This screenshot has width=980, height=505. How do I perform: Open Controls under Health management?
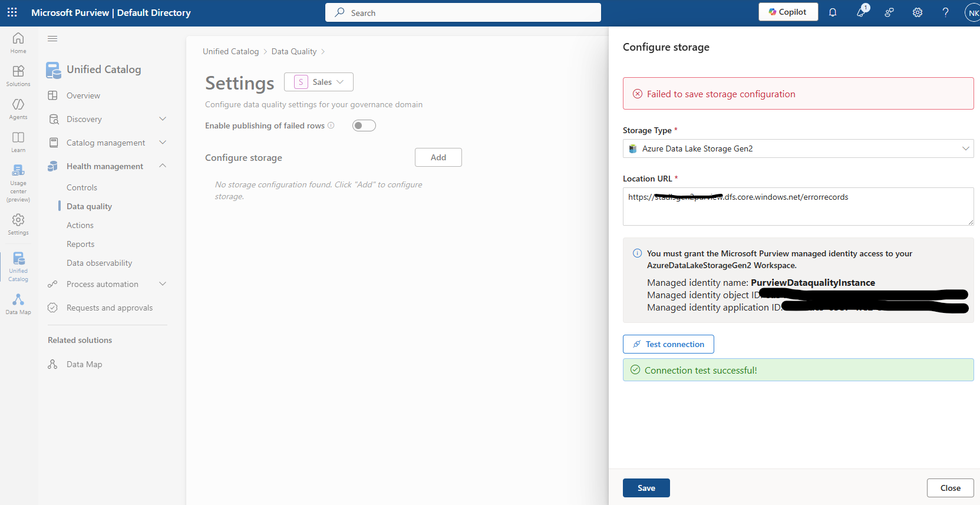[82, 187]
